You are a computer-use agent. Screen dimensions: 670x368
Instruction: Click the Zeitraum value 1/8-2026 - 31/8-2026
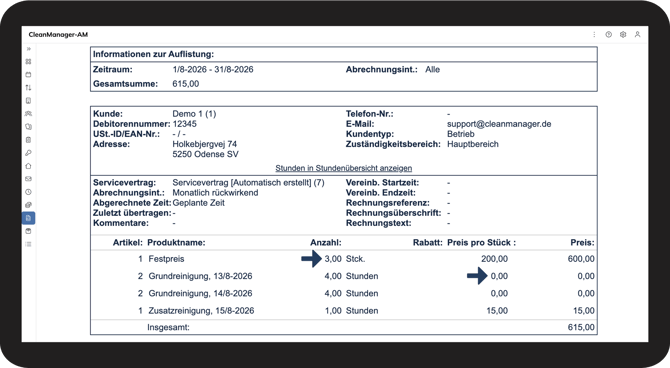213,69
